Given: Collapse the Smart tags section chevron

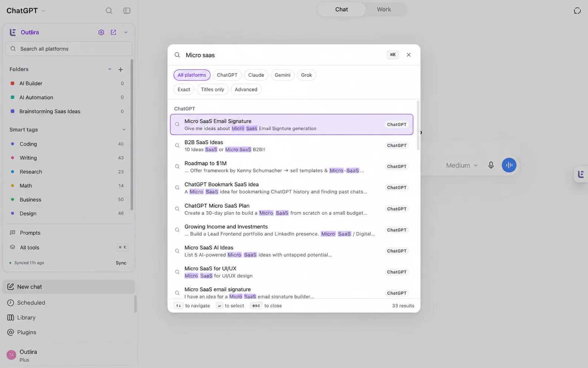Looking at the screenshot, I should [x=124, y=129].
